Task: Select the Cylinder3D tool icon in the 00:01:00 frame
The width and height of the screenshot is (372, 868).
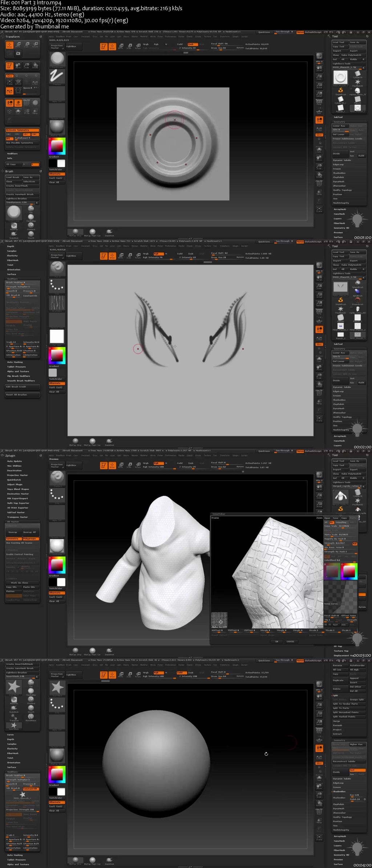Action: tap(357, 74)
